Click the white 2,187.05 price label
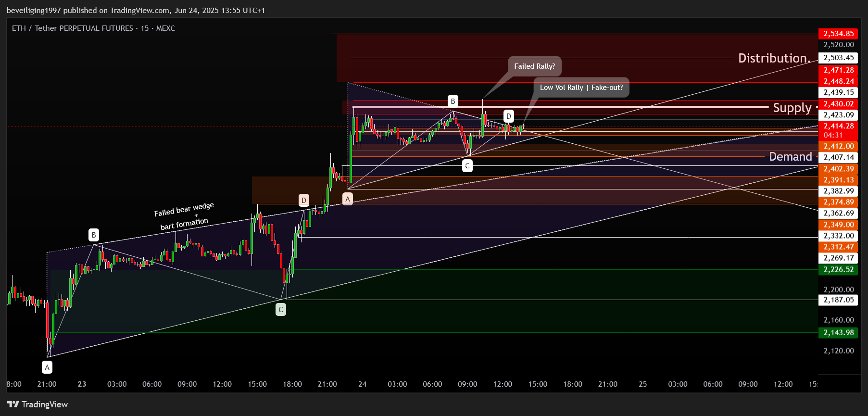This screenshot has width=868, height=416. pyautogui.click(x=838, y=300)
